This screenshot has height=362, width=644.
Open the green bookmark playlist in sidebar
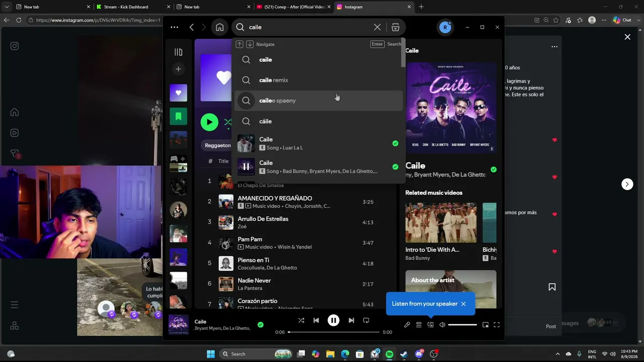coord(178,117)
